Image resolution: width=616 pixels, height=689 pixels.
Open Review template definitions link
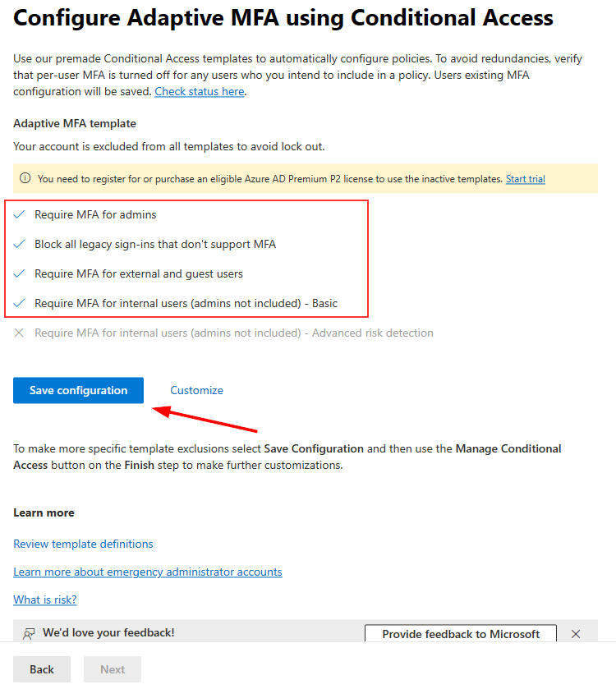pyautogui.click(x=83, y=544)
